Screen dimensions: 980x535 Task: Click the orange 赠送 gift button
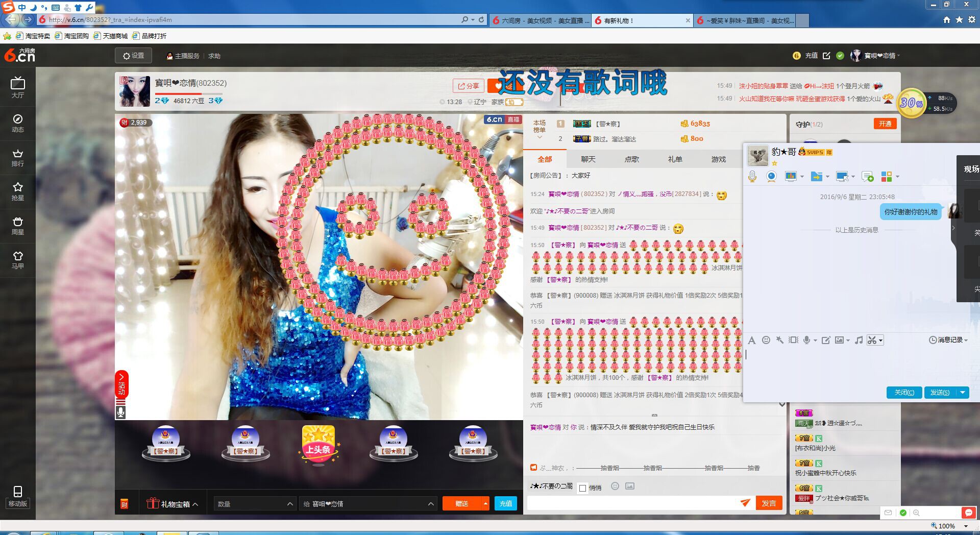pyautogui.click(x=461, y=504)
